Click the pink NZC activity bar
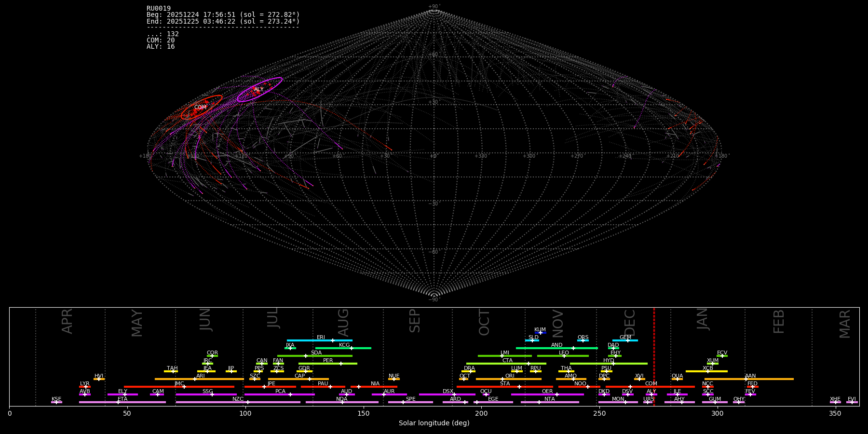 pyautogui.click(x=238, y=402)
